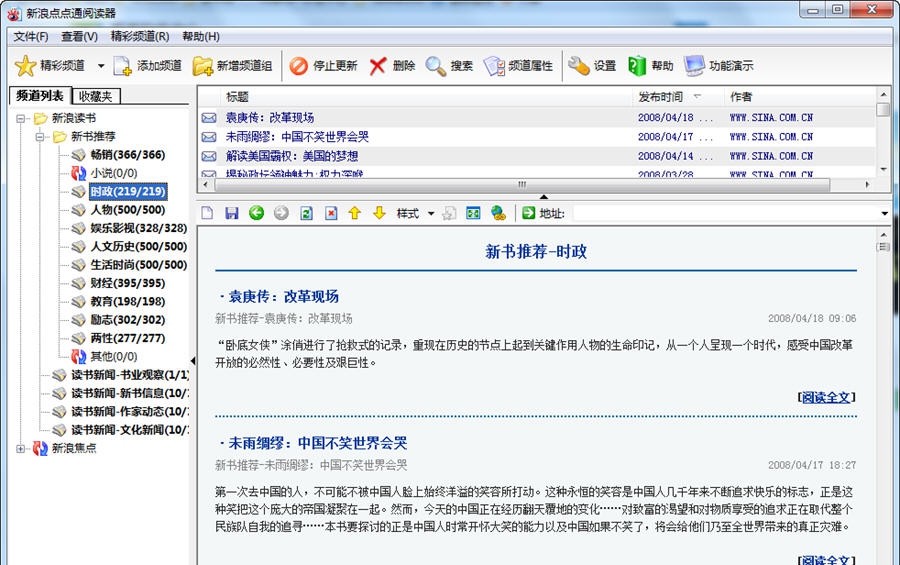The width and height of the screenshot is (900, 565).
Task: Click the blank new page icon in reader toolbar
Action: 207,214
